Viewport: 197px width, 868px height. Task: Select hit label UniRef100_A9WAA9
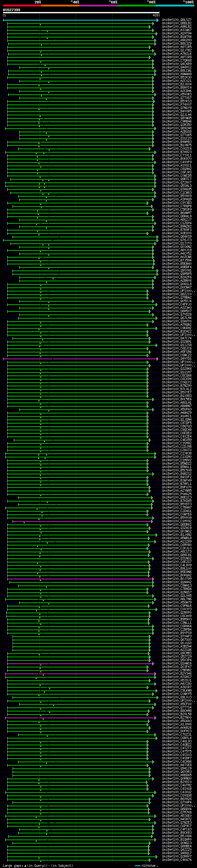pyautogui.click(x=177, y=74)
